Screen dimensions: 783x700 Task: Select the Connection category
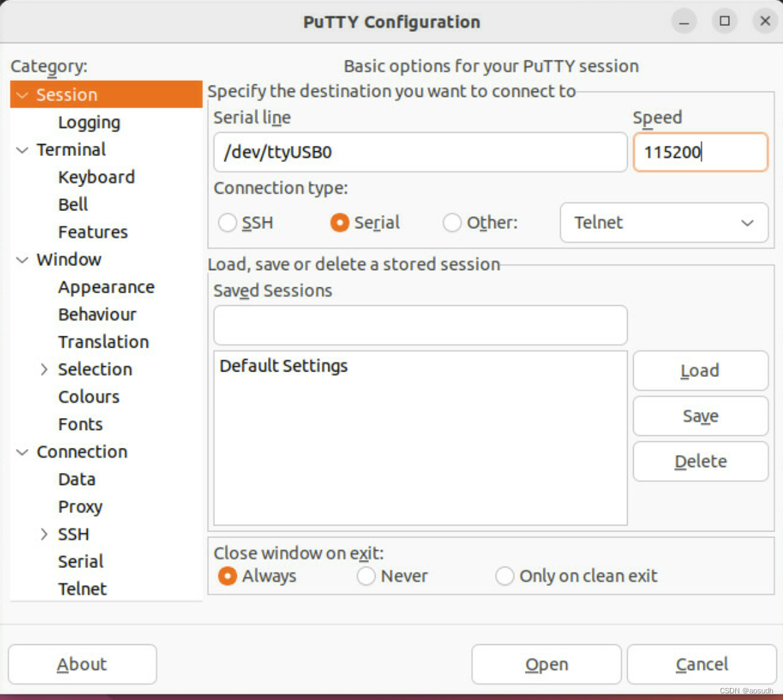point(82,452)
